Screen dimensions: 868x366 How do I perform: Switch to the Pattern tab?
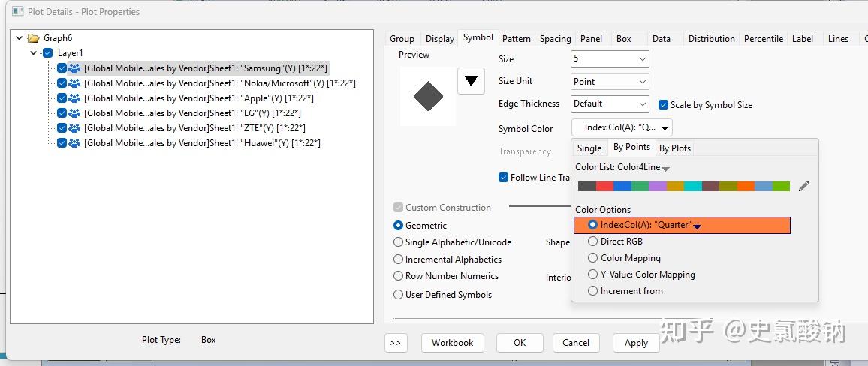[x=516, y=39]
